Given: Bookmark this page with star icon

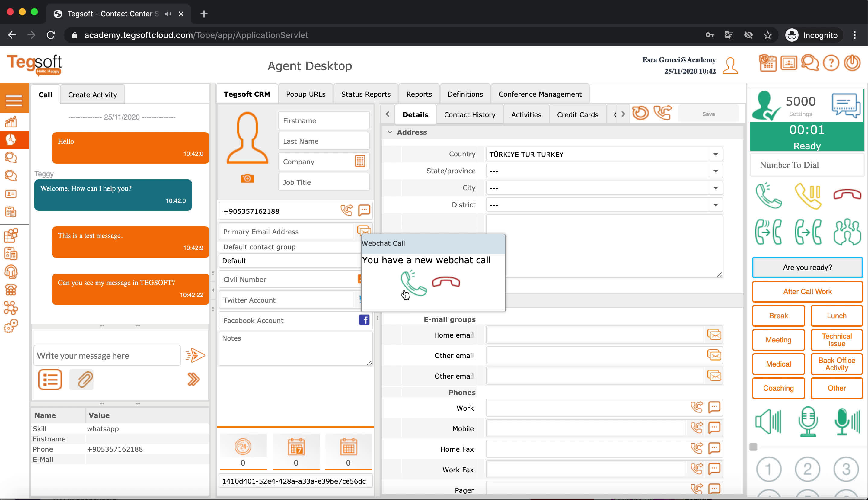Looking at the screenshot, I should [767, 35].
